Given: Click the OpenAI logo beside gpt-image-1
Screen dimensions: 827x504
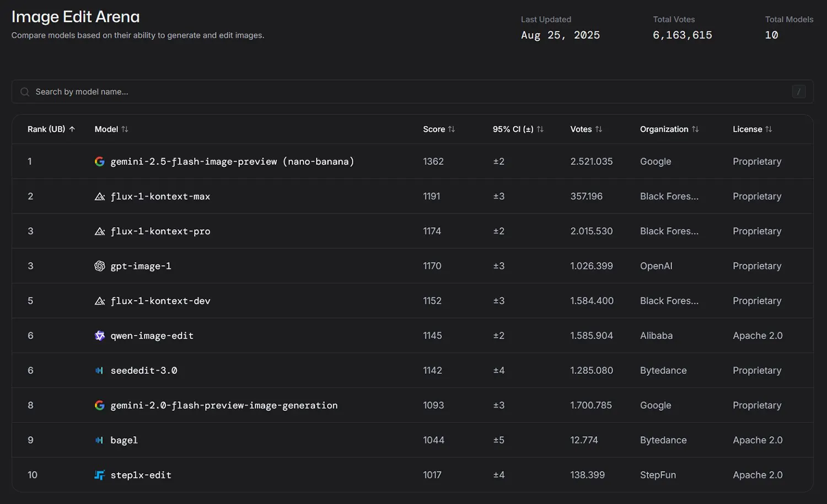Looking at the screenshot, I should coord(99,266).
